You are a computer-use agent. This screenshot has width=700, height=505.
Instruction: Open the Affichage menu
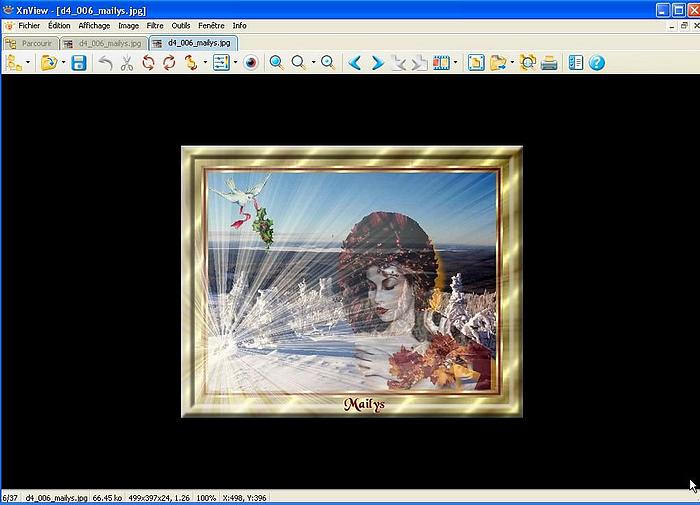coord(94,25)
